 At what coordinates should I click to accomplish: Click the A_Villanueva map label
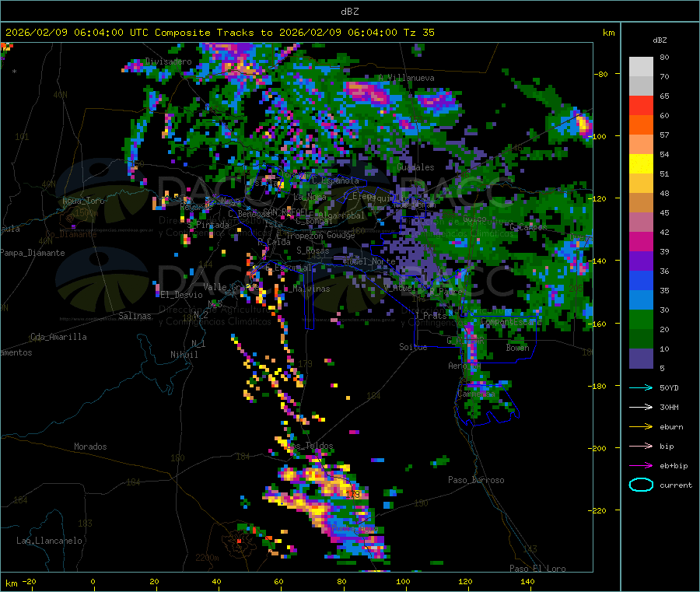coord(406,78)
